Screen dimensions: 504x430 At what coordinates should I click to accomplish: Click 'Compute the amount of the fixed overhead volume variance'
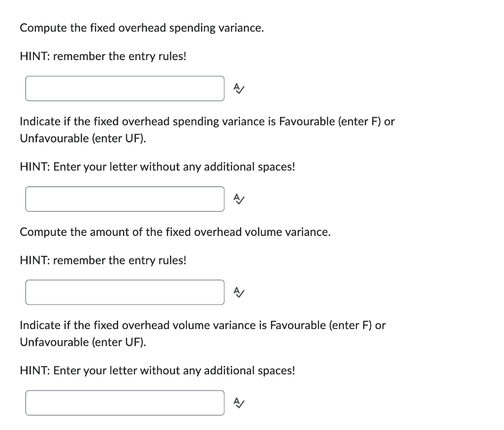point(175,232)
